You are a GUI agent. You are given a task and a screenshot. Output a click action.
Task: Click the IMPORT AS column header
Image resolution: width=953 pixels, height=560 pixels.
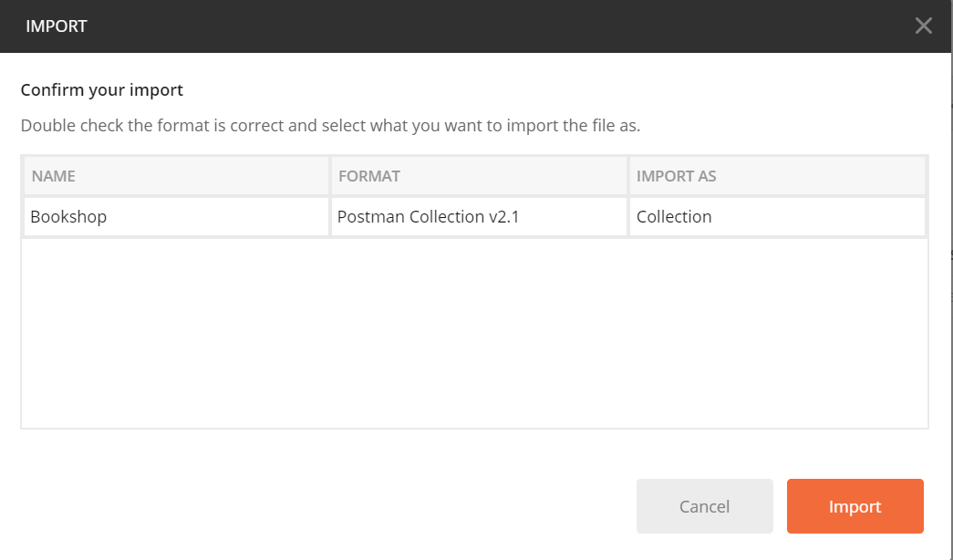(777, 176)
